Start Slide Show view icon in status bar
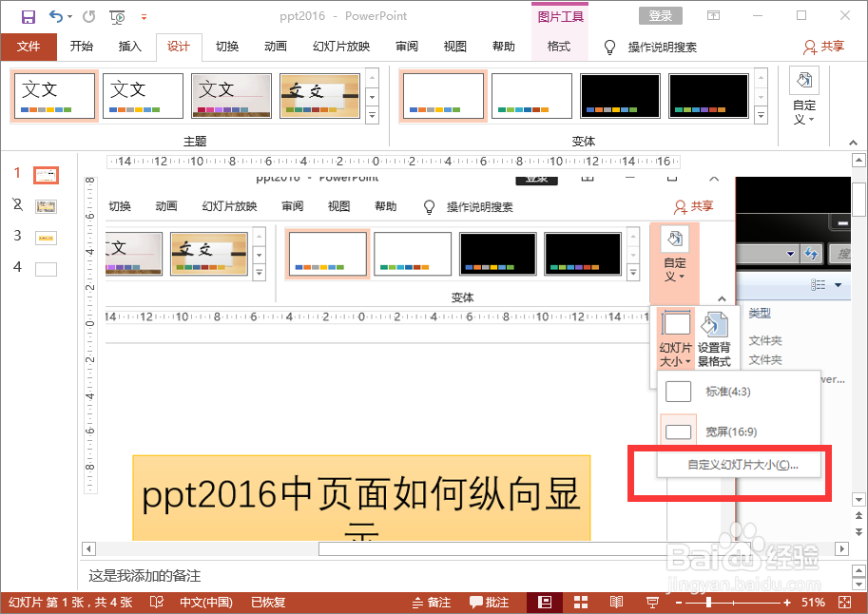Image resolution: width=868 pixels, height=614 pixels. 652,603
